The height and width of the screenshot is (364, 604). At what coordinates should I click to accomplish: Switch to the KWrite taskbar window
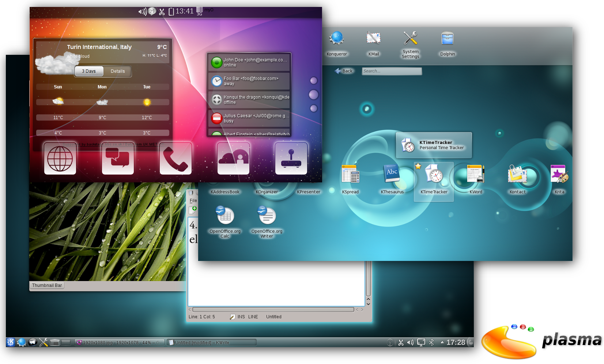click(212, 342)
